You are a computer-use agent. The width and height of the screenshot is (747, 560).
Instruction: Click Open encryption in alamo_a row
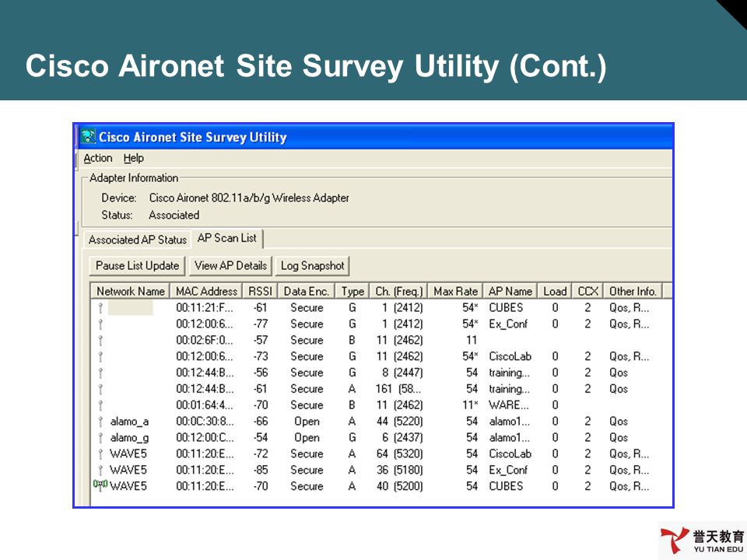click(x=307, y=422)
